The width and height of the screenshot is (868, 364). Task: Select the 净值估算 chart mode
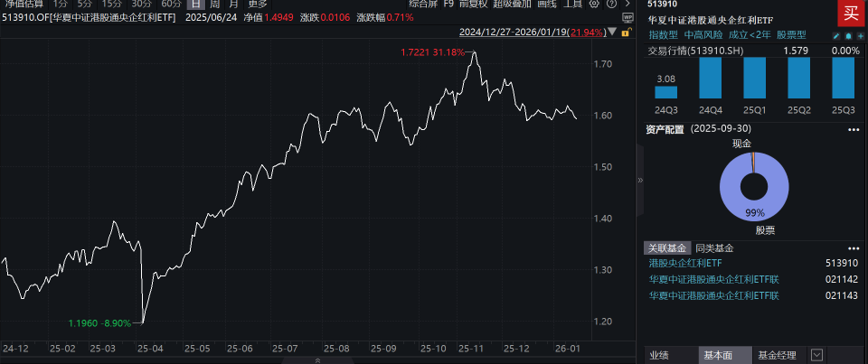click(24, 4)
